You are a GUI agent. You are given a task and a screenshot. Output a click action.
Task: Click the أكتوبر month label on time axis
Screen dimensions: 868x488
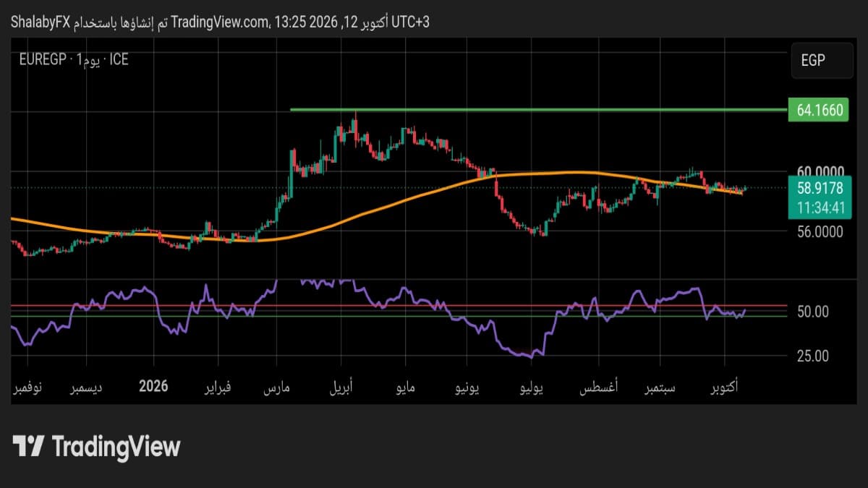[724, 387]
